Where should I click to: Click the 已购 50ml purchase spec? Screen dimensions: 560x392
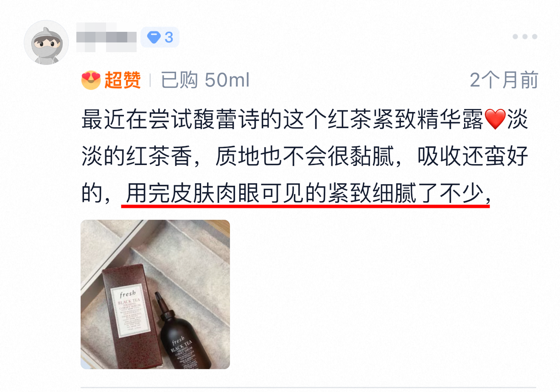(205, 80)
